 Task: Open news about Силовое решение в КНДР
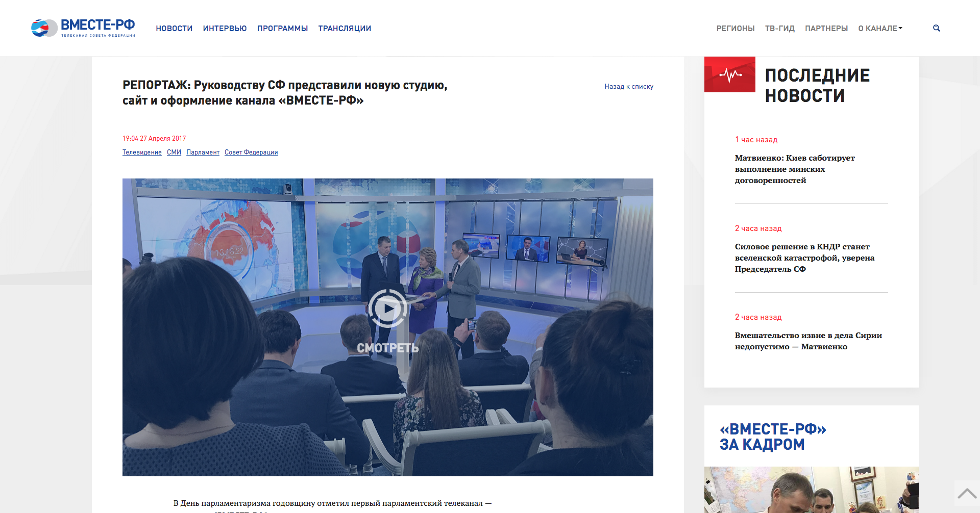[804, 258]
